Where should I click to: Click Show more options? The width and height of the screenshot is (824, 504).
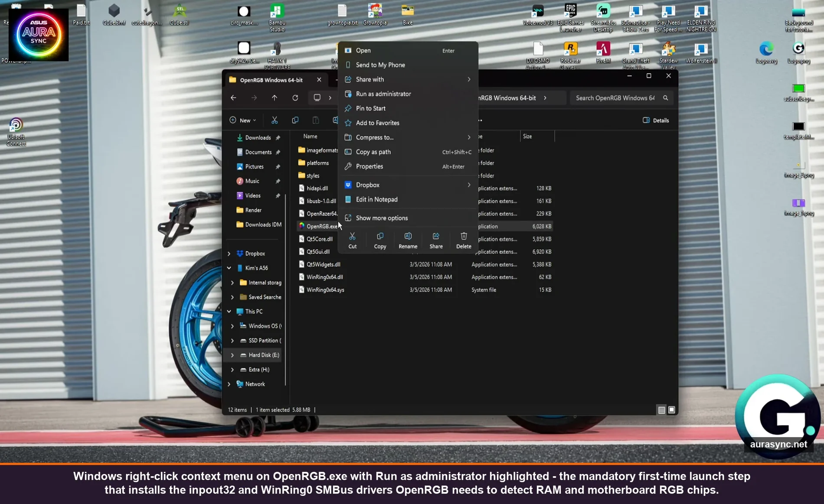(x=381, y=218)
